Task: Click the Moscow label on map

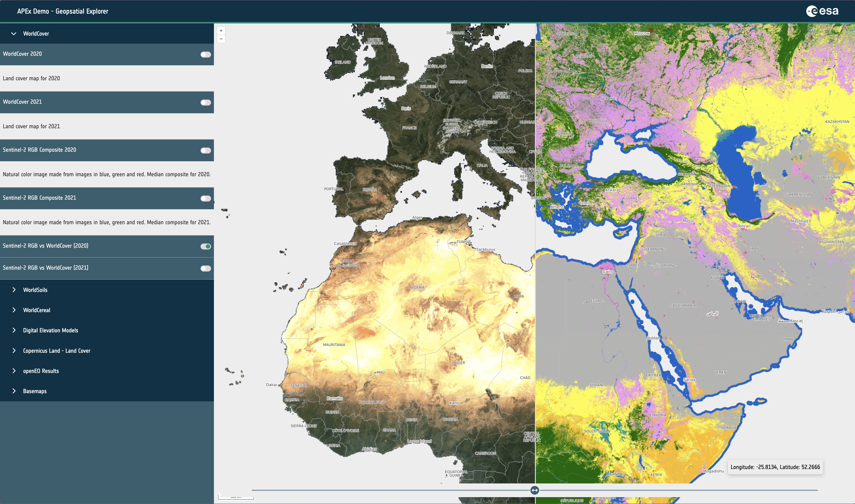Action: coord(642,33)
